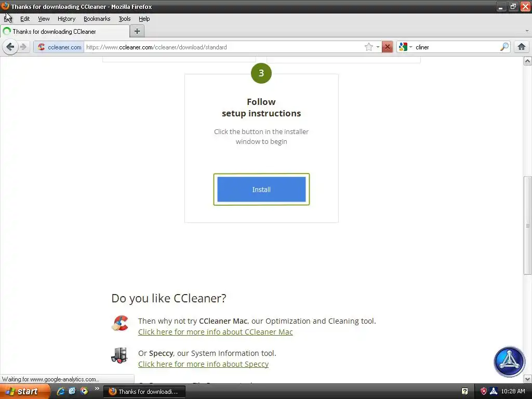This screenshot has height=399, width=532.
Task: Open link for more info about CCleaner Mac
Action: [x=216, y=332]
